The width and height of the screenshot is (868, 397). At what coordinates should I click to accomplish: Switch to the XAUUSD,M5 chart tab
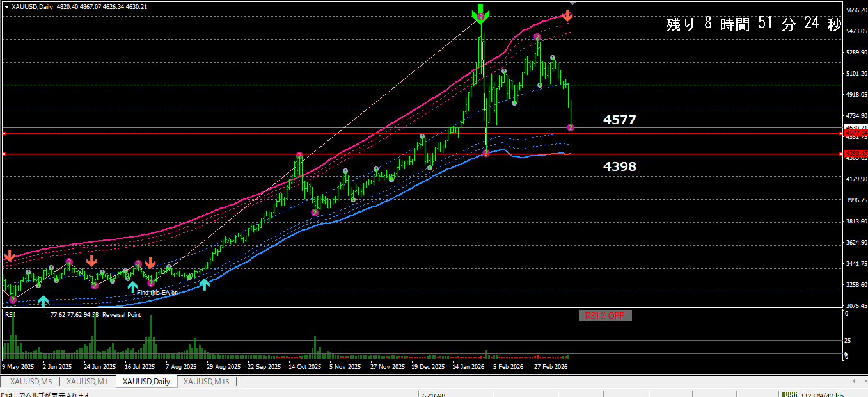tap(30, 382)
